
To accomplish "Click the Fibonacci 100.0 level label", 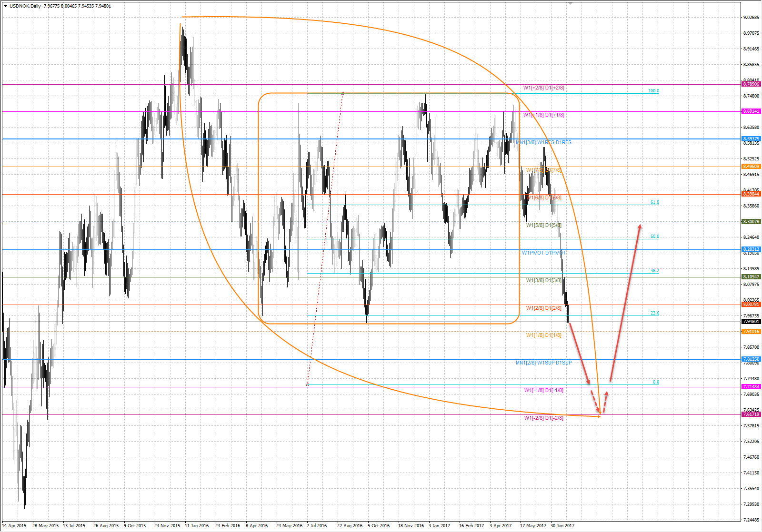I will pos(653,91).
